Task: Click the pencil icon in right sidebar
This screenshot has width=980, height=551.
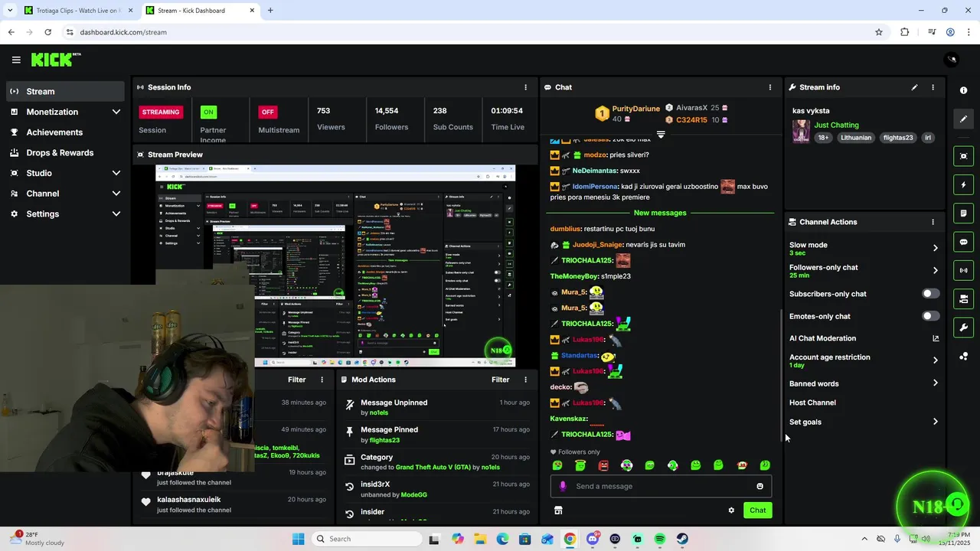Action: pos(963,119)
